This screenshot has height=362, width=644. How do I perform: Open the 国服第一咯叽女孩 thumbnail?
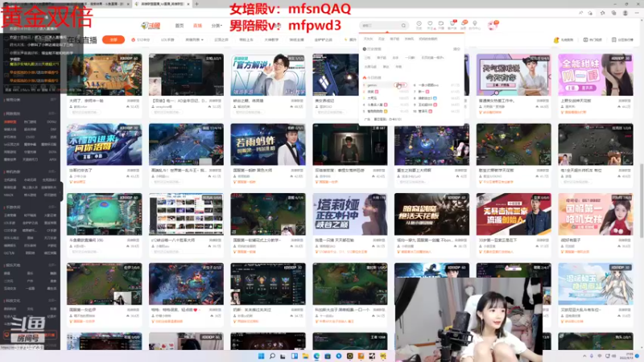click(595, 214)
